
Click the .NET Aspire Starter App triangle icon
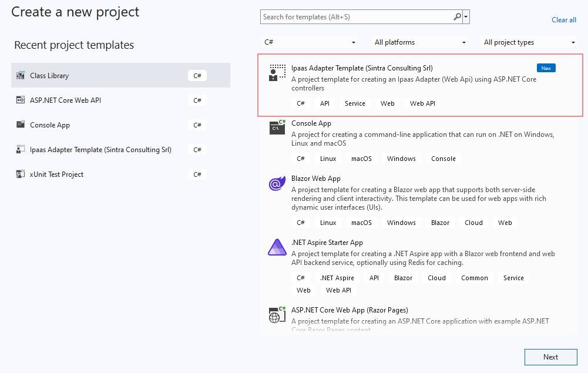276,247
